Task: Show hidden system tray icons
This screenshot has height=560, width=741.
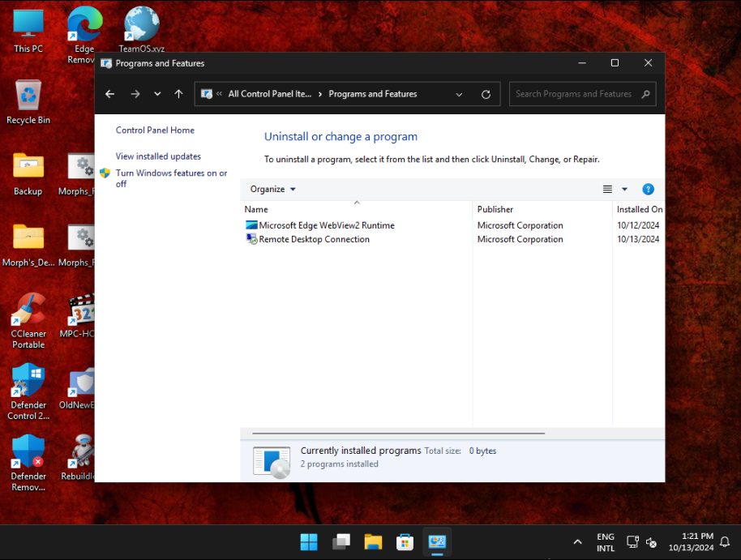Action: (577, 542)
